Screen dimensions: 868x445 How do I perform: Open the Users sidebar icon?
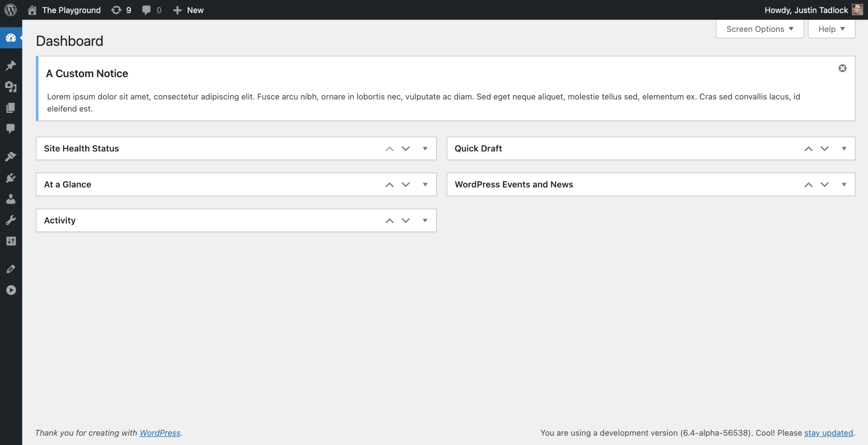pyautogui.click(x=11, y=199)
